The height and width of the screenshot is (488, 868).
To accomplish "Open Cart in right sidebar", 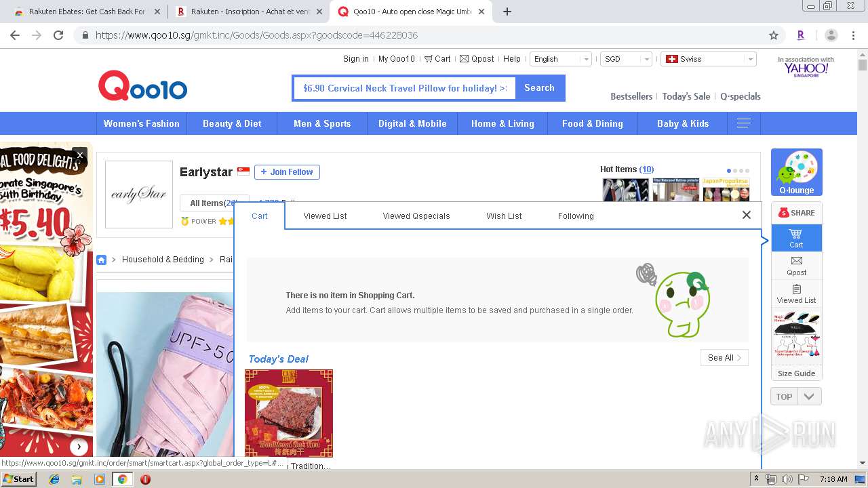I will tap(797, 238).
